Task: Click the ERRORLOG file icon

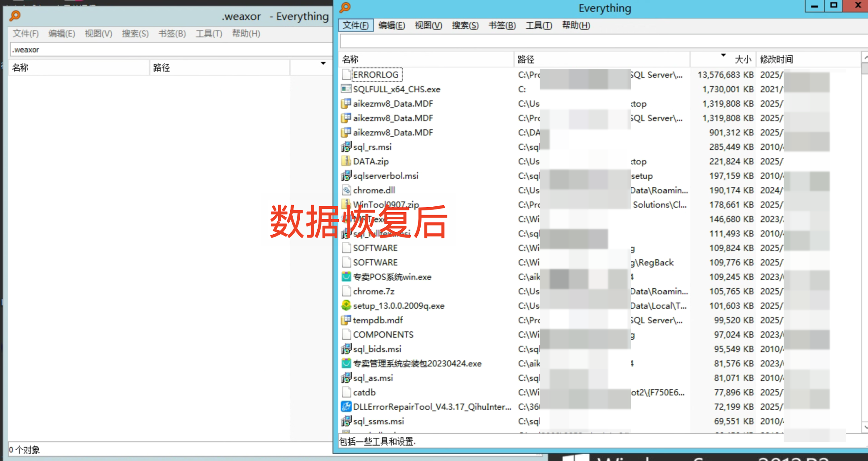Action: click(346, 75)
